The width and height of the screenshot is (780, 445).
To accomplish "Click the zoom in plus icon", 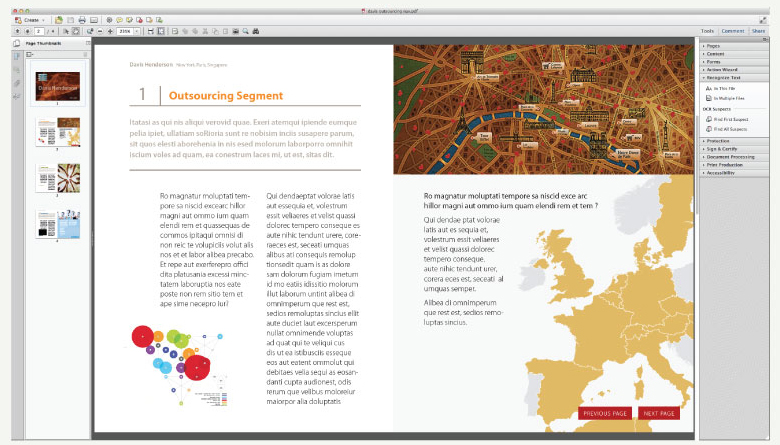I will tap(109, 31).
